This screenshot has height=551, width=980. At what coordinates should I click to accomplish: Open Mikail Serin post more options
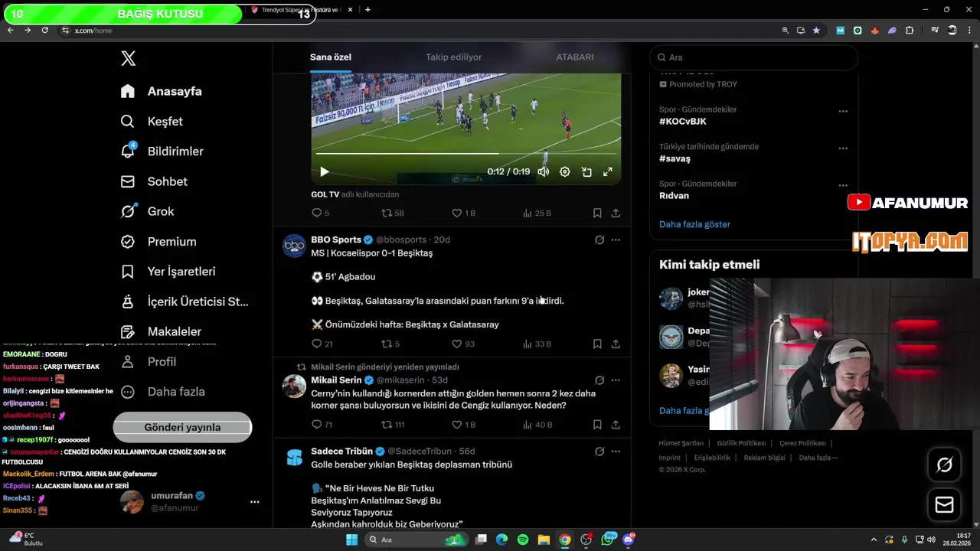616,380
